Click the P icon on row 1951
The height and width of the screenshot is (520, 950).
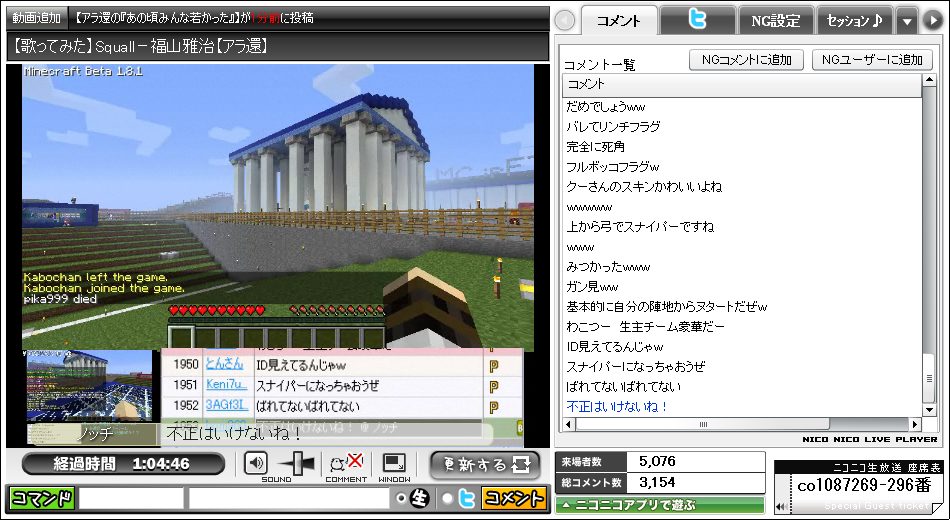coord(494,386)
